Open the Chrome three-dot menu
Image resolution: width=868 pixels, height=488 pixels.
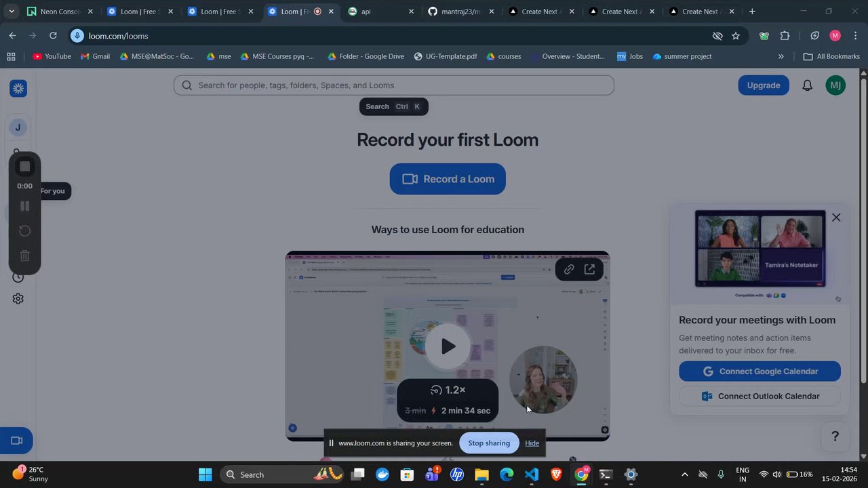856,36
